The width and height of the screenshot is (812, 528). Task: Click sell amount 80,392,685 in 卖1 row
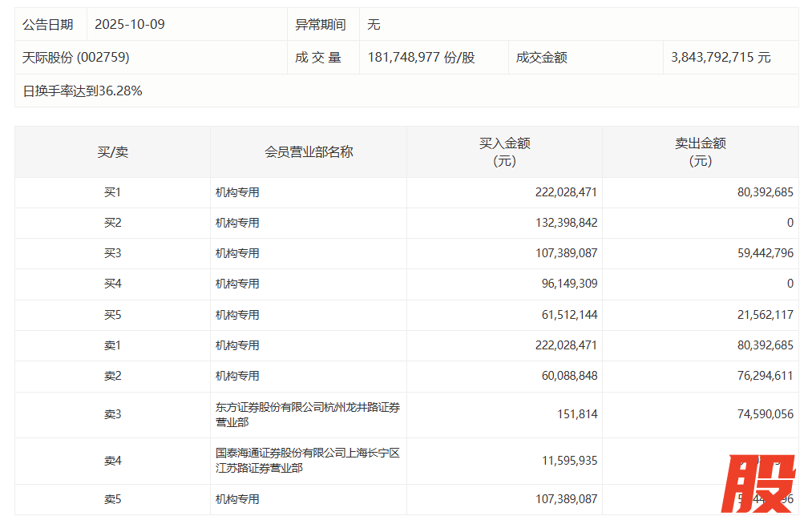[x=762, y=345]
